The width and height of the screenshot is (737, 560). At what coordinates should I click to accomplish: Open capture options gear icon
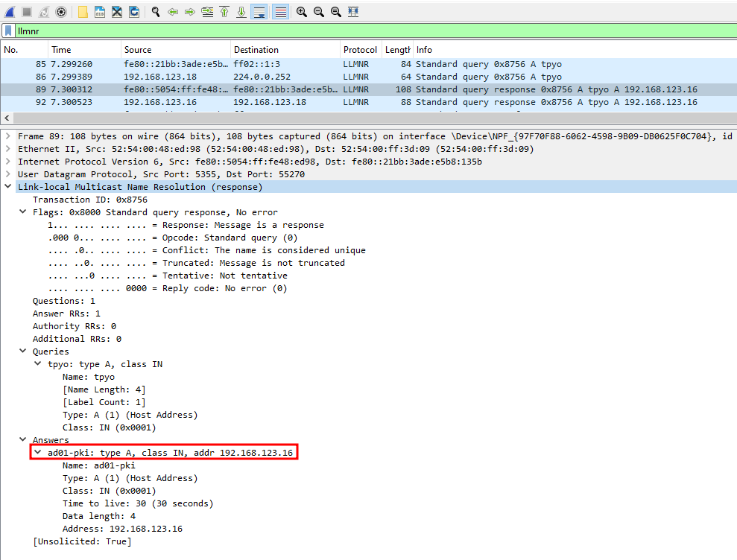point(61,12)
